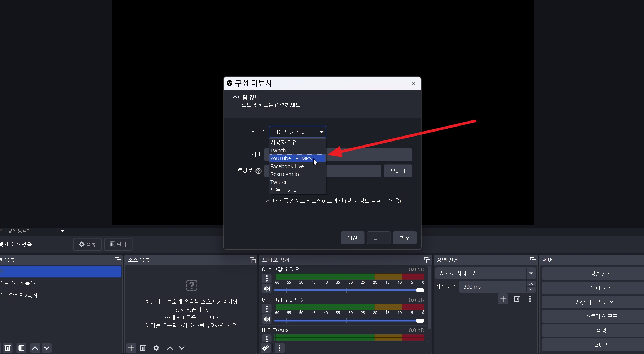
Task: Open source properties gear in 소스 목록 toolbar
Action: pyautogui.click(x=156, y=348)
